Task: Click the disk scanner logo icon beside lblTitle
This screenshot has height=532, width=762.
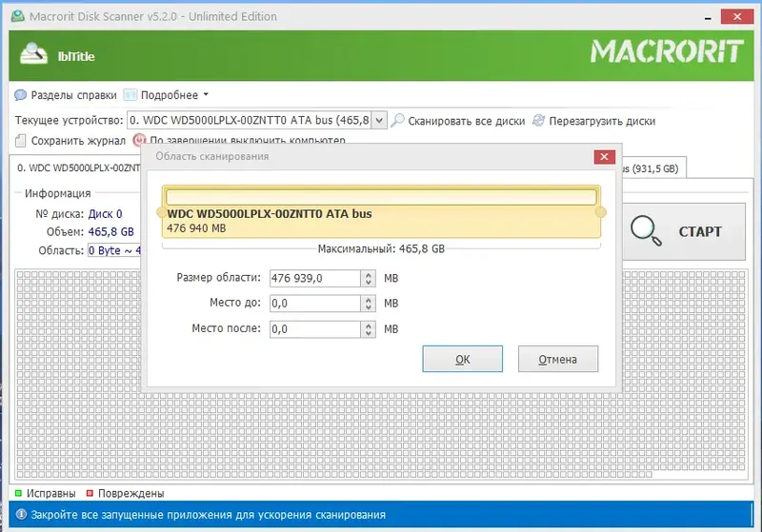Action: pyautogui.click(x=33, y=54)
